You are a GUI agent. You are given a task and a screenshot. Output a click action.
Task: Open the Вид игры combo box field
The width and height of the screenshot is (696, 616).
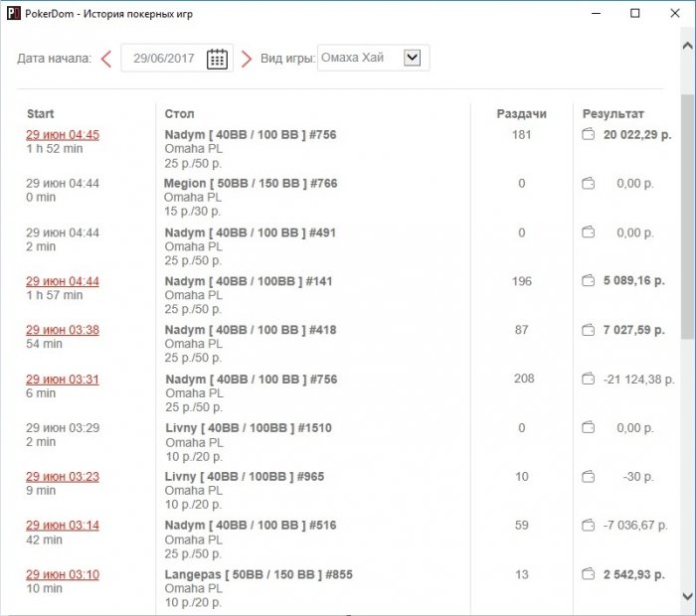[x=373, y=58]
